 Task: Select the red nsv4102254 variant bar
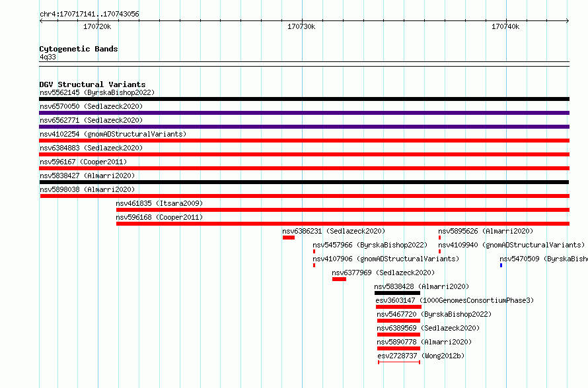pyautogui.click(x=304, y=141)
